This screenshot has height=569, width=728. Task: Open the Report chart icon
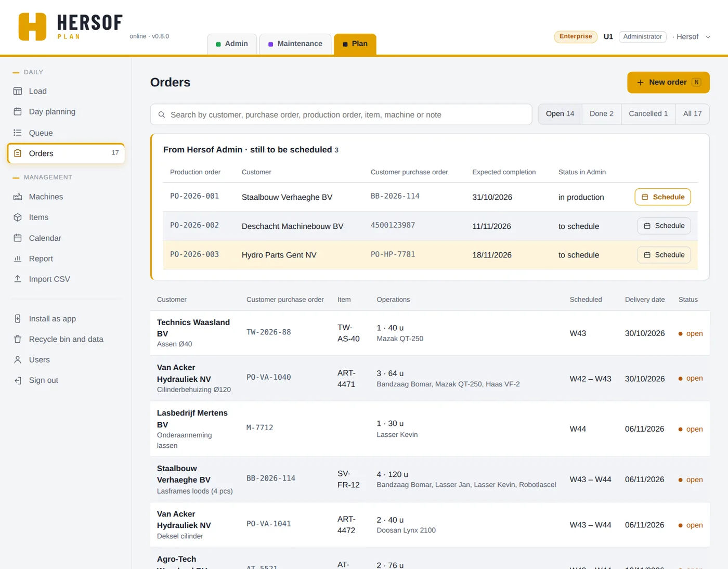click(18, 258)
